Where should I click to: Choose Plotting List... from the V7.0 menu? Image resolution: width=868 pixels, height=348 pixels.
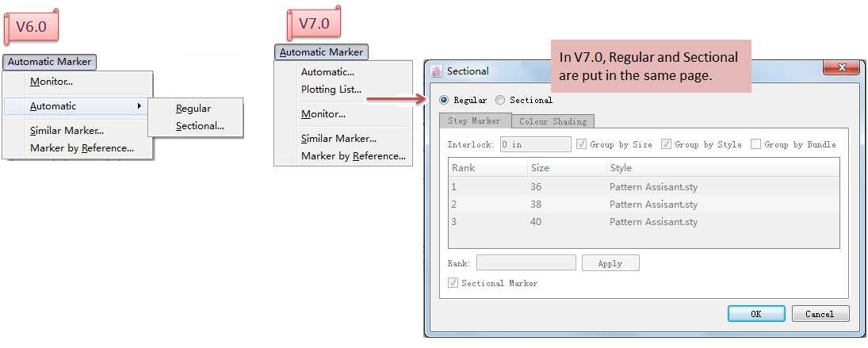331,90
